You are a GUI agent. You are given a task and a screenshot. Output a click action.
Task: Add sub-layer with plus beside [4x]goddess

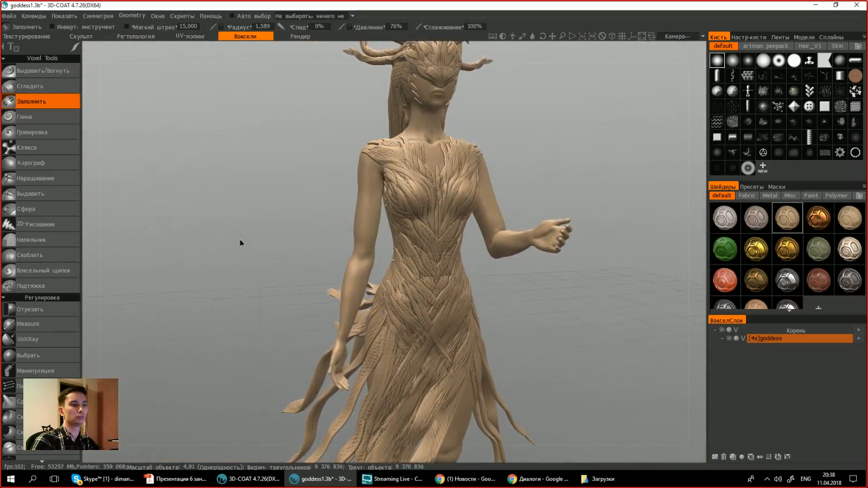pyautogui.click(x=858, y=338)
